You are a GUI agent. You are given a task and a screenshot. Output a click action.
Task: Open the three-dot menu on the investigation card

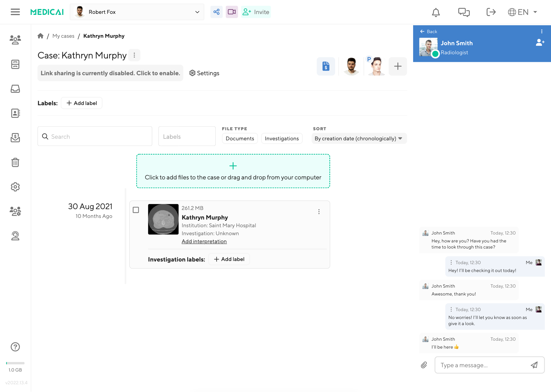319,211
